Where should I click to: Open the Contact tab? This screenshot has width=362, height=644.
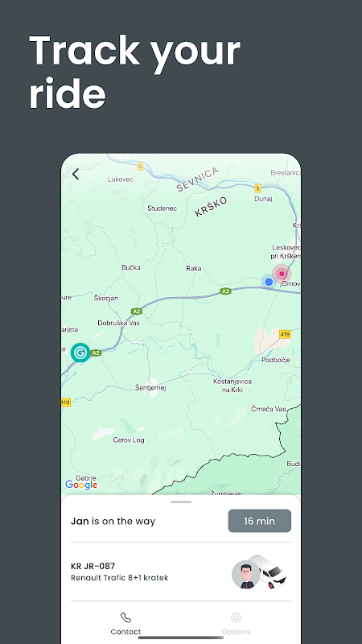click(x=125, y=623)
